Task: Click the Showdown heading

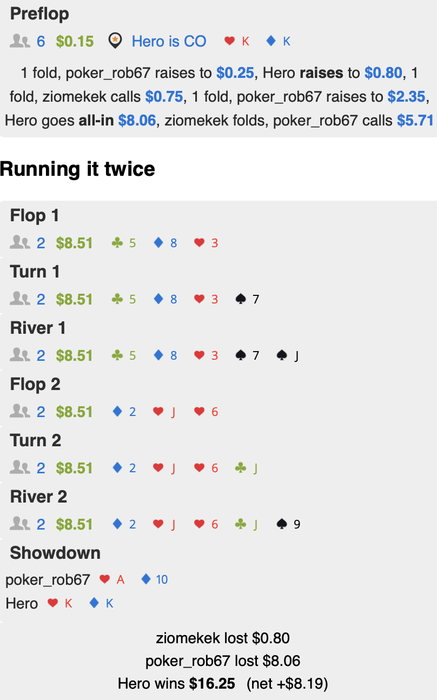Action: pos(55,553)
